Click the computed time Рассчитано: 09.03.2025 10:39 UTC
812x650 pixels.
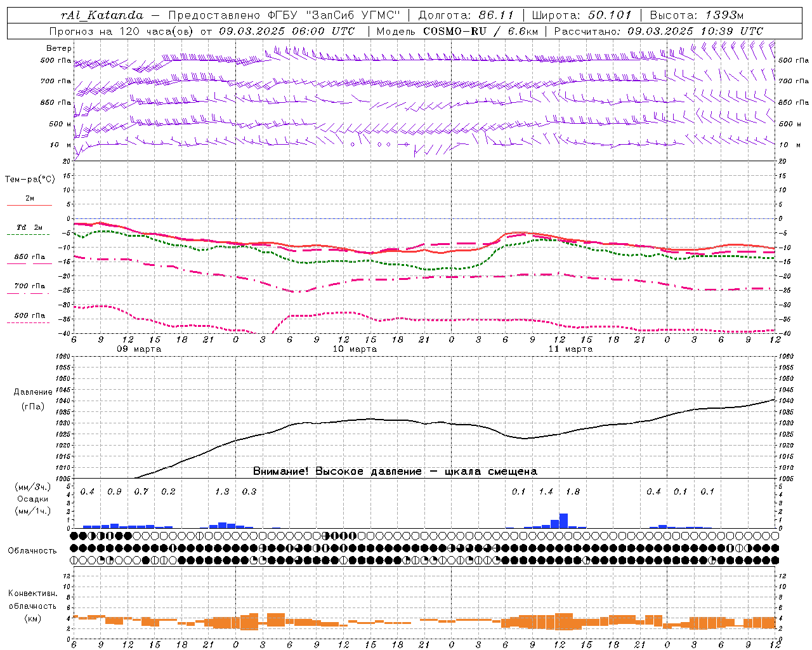(658, 31)
